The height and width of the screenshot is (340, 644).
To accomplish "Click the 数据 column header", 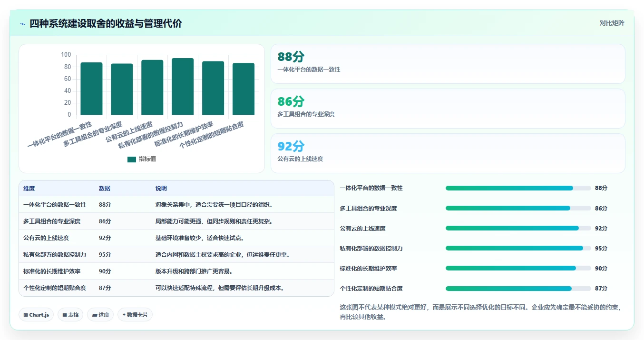I will click(105, 189).
